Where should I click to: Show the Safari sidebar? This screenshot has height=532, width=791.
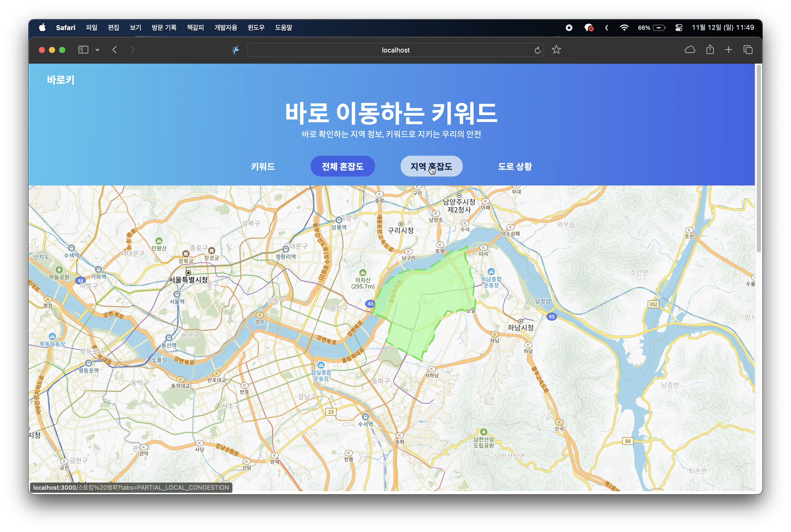[x=83, y=50]
